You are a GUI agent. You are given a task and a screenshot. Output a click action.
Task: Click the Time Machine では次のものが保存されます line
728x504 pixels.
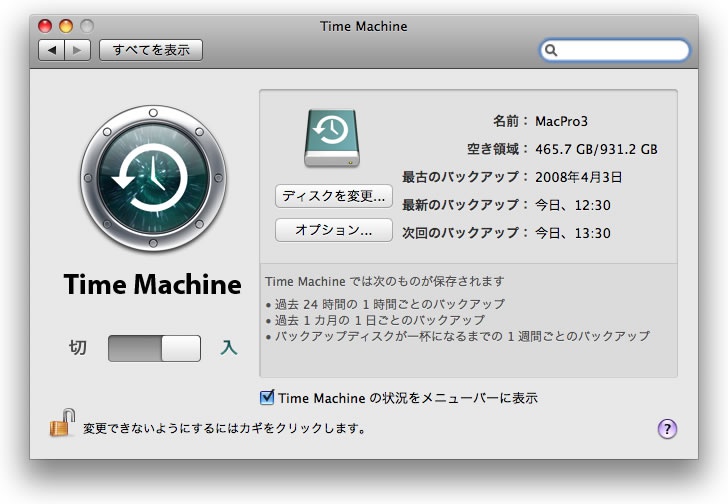point(384,281)
